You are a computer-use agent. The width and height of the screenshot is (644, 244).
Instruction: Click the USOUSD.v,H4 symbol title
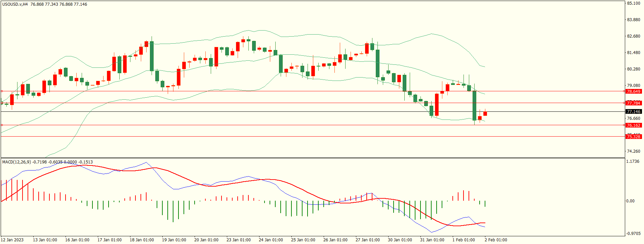coord(15,4)
